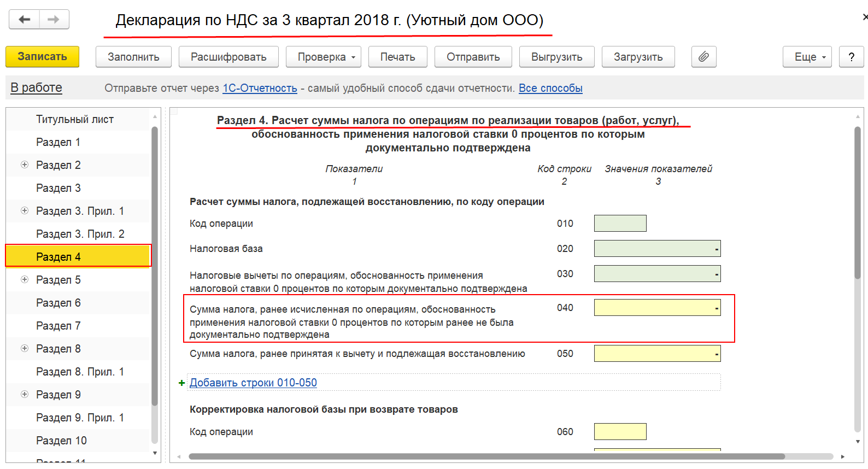Click the line 040 tax amount field
Screen dimensions: 868x469
pyautogui.click(x=657, y=308)
